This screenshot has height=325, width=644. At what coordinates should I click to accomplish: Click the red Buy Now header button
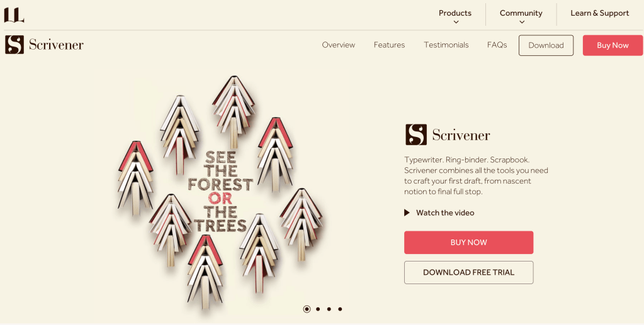click(x=613, y=45)
